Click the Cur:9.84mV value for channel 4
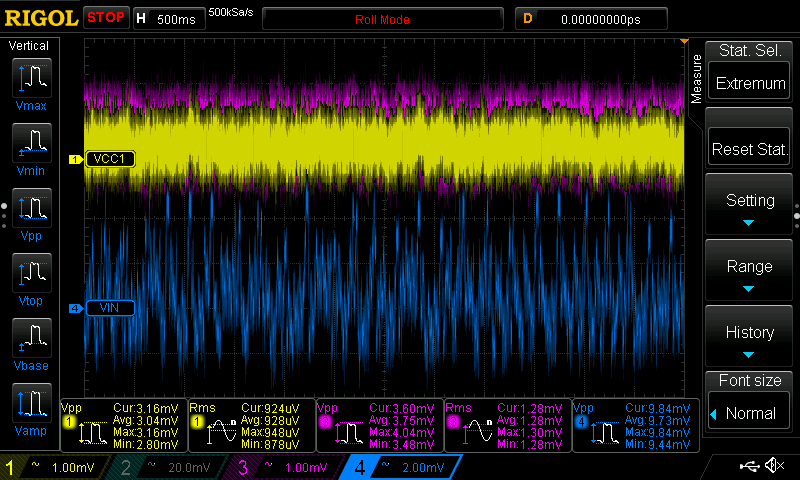This screenshot has height=480, width=800. pyautogui.click(x=658, y=408)
